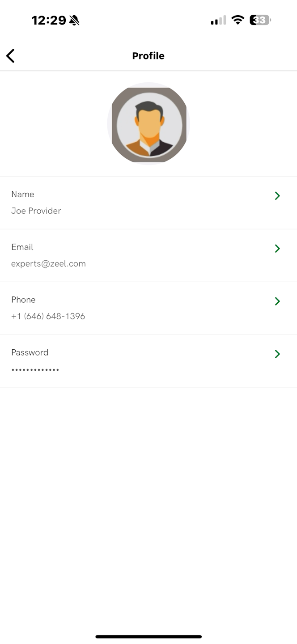This screenshot has width=297, height=644.
Task: Tap the Password field label
Action: tap(30, 352)
